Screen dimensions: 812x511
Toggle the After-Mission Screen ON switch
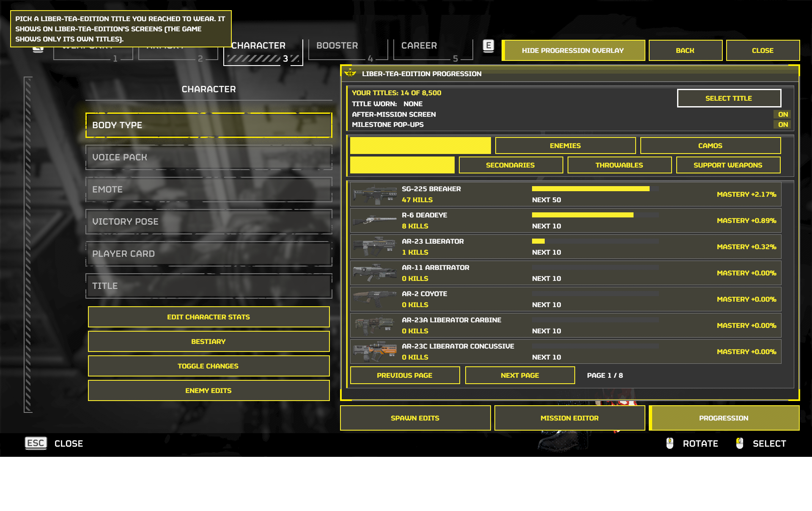point(783,114)
